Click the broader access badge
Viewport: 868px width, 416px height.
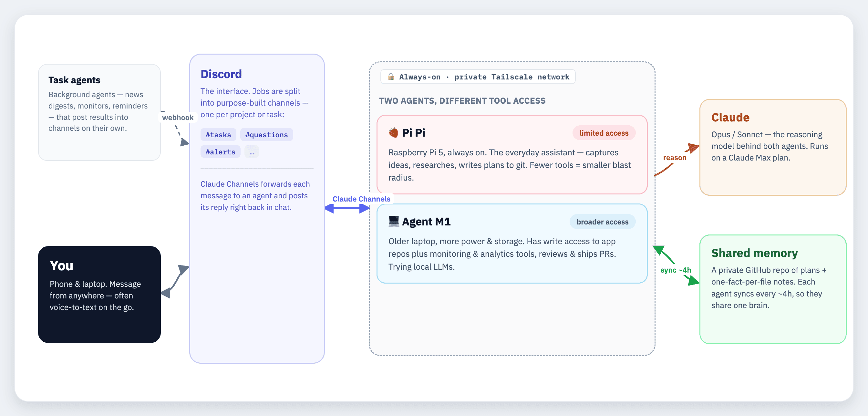(x=602, y=222)
